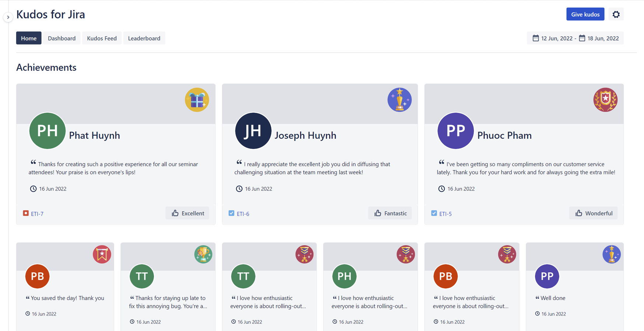Click the Kudos for Jira title
This screenshot has width=644, height=331.
(50, 14)
